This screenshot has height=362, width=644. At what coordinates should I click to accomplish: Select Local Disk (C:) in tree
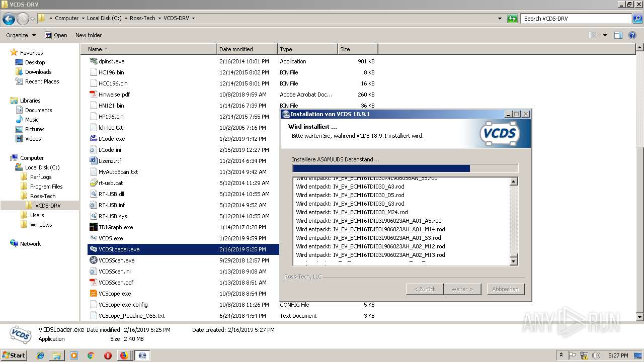pos(42,167)
